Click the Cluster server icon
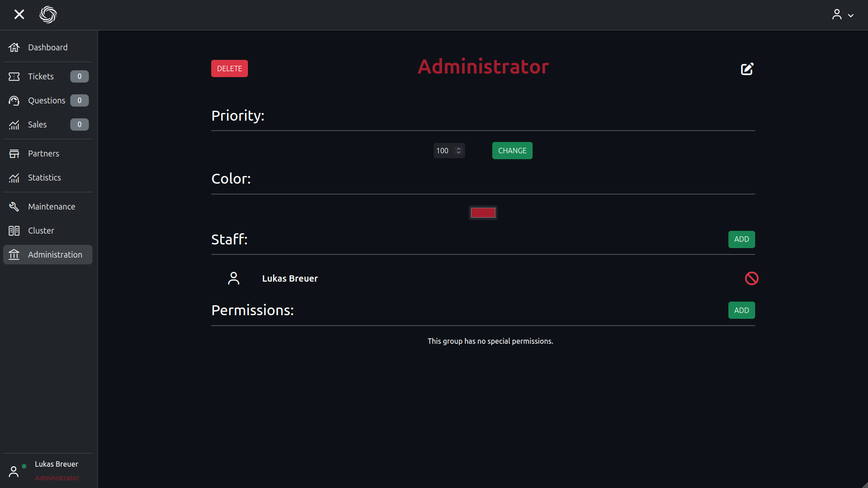Image resolution: width=868 pixels, height=488 pixels. coord(14,231)
